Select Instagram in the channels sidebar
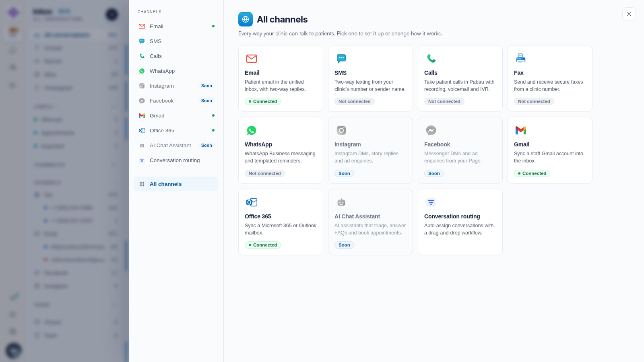Viewport: 644px width, 362px height. [x=176, y=86]
